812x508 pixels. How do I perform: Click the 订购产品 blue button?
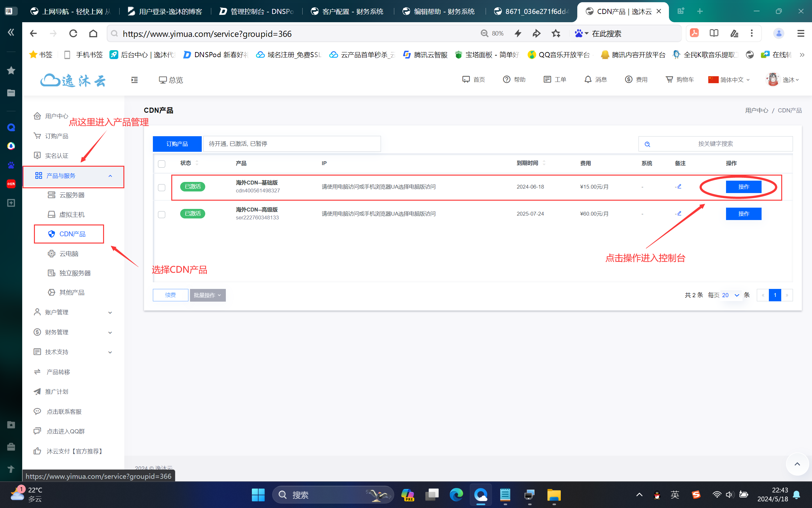point(177,144)
